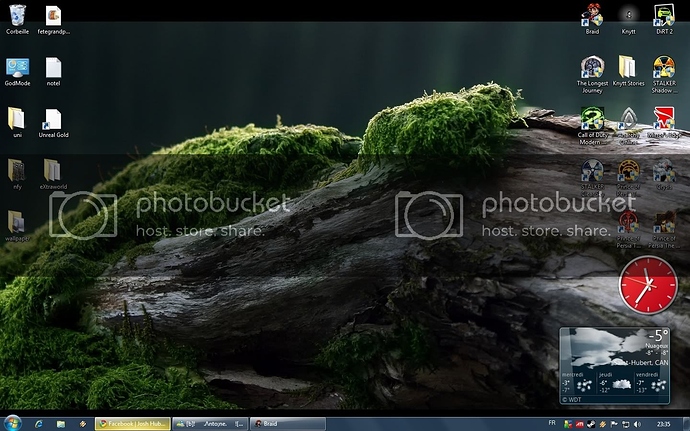
Task: Open the notel text file
Action: click(x=53, y=67)
